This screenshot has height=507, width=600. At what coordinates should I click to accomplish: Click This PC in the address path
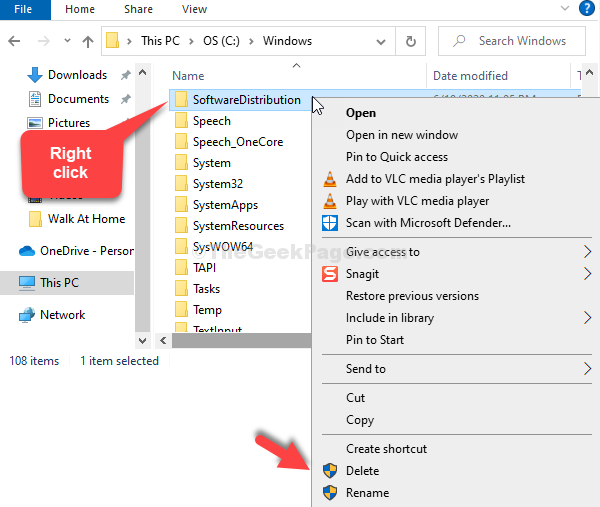pos(160,41)
